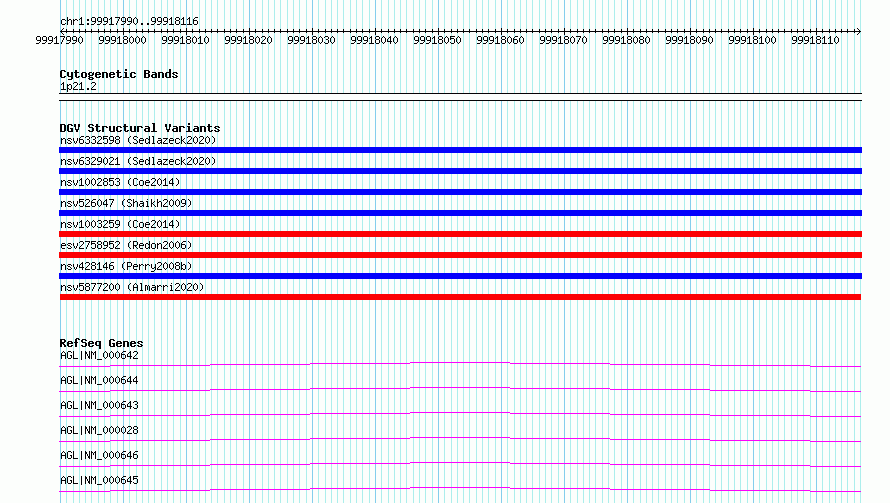Open variant esv2758952 (Redon2006) label
This screenshot has height=503, width=890.
[x=126, y=245]
